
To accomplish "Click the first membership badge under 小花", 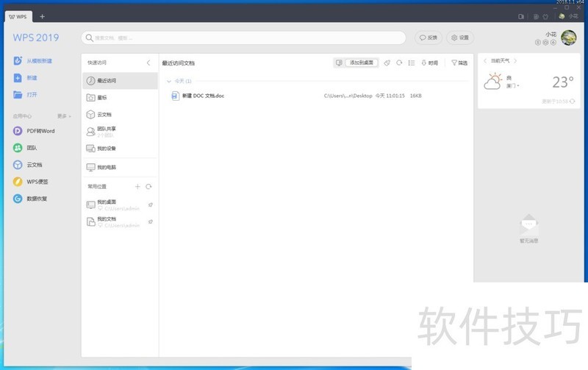I will coord(538,43).
